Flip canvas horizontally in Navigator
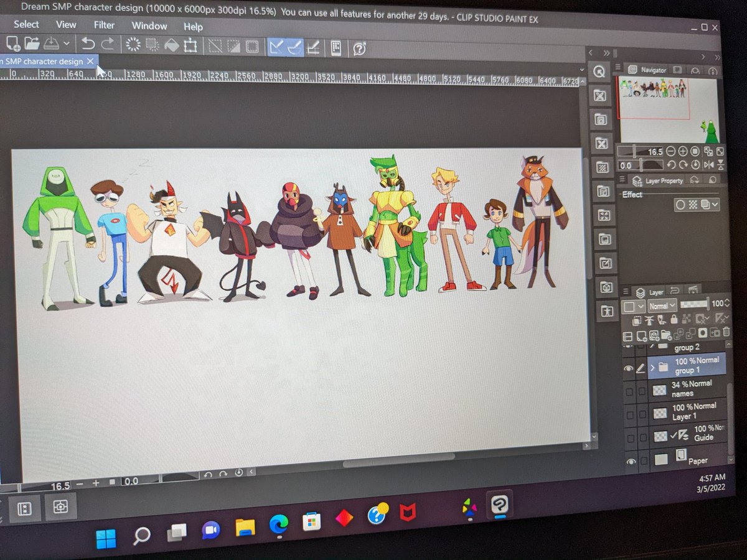 coord(709,165)
